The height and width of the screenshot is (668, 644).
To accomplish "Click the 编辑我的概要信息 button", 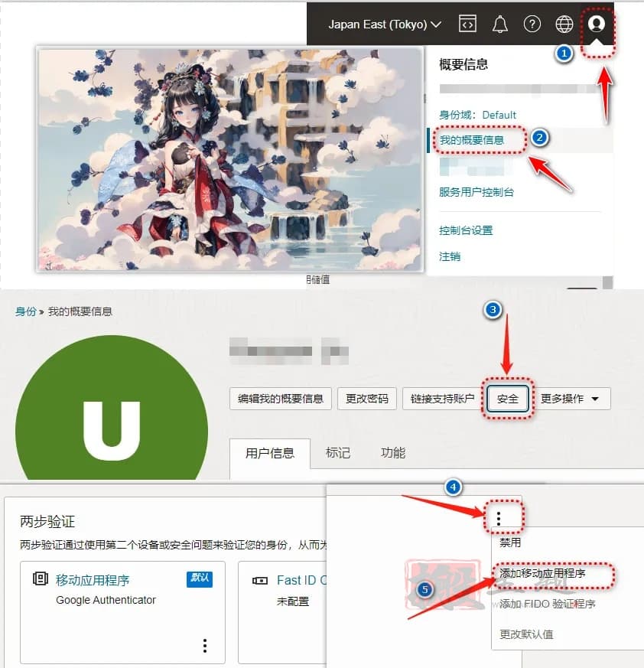I will (x=280, y=399).
